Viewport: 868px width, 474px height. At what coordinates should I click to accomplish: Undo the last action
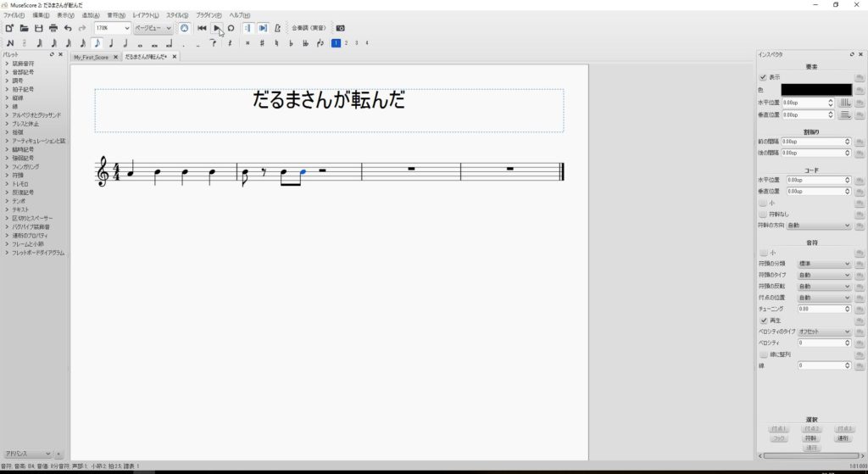(68, 28)
